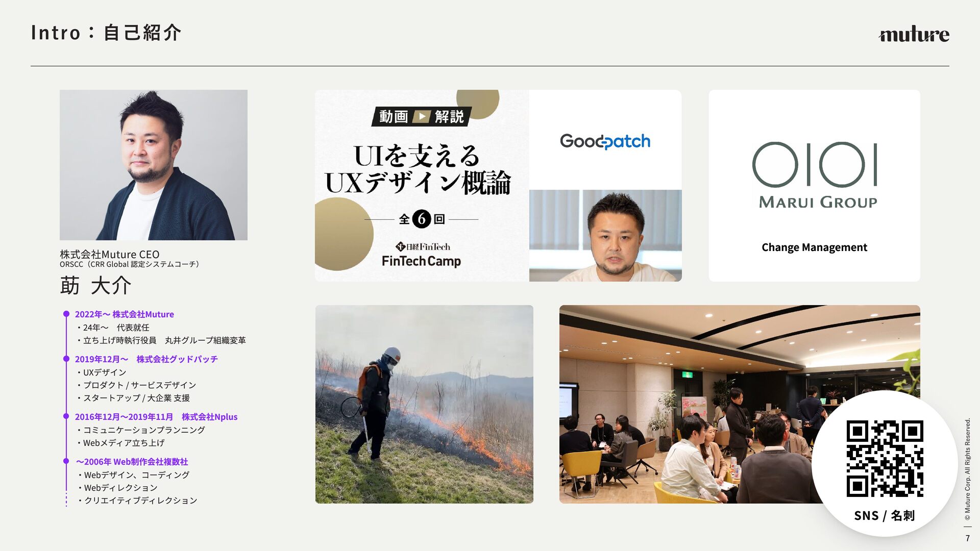The height and width of the screenshot is (551, 980).
Task: Select the CEO portrait photo
Action: pos(153,165)
